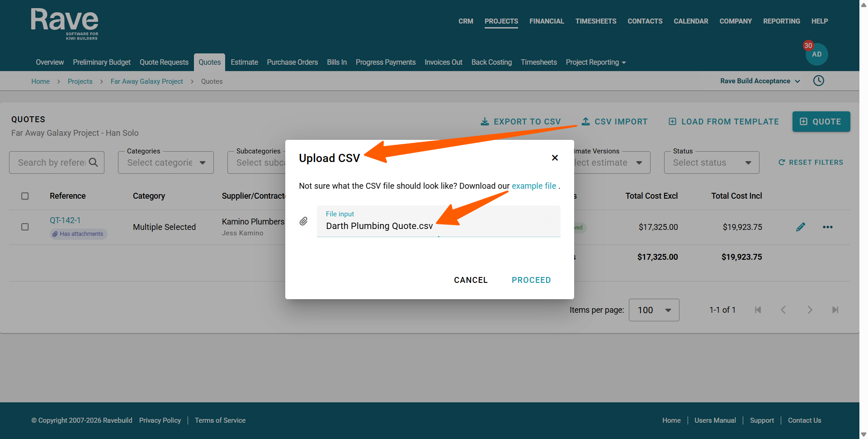Select the Quotes tab
868x439 pixels.
210,62
